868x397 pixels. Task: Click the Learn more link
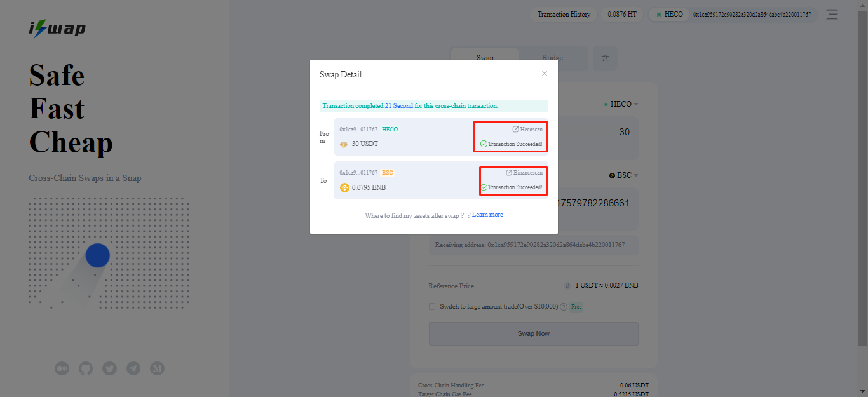487,215
